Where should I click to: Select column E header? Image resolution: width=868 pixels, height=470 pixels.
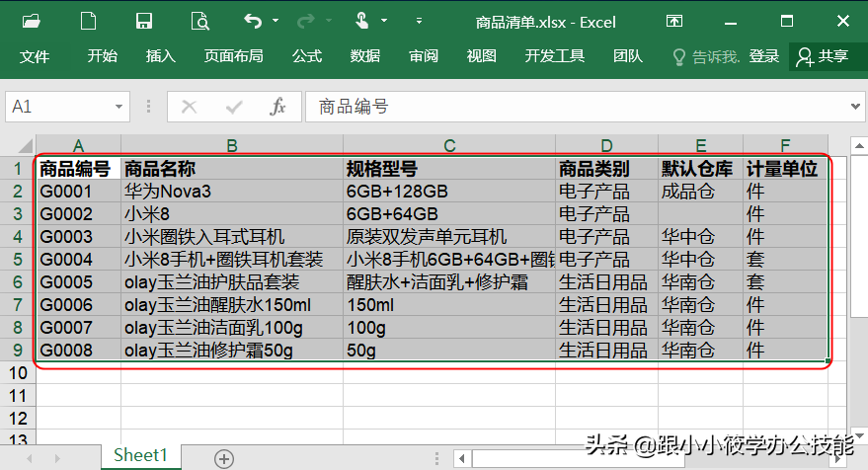[701, 145]
